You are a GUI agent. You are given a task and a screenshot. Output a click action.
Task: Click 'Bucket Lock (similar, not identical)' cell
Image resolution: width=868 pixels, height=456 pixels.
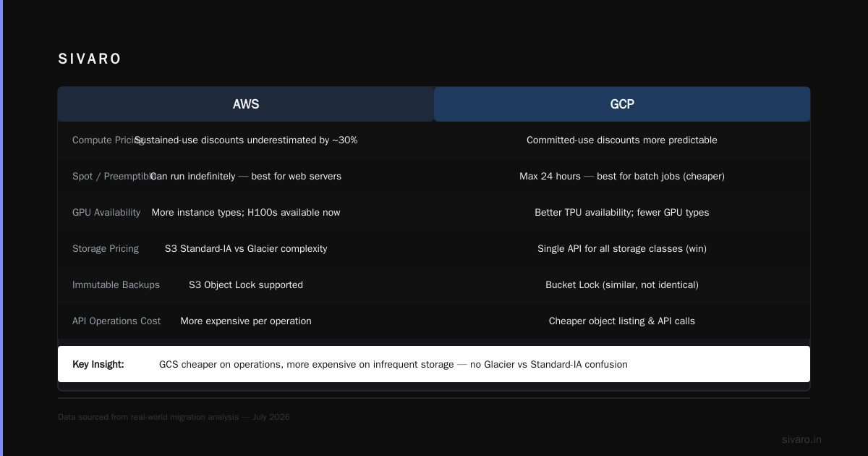point(622,284)
